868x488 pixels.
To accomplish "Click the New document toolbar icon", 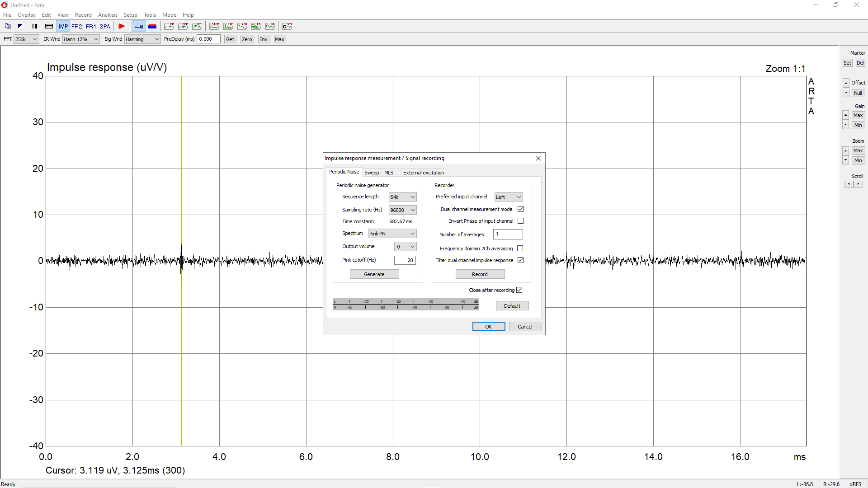I will point(8,26).
